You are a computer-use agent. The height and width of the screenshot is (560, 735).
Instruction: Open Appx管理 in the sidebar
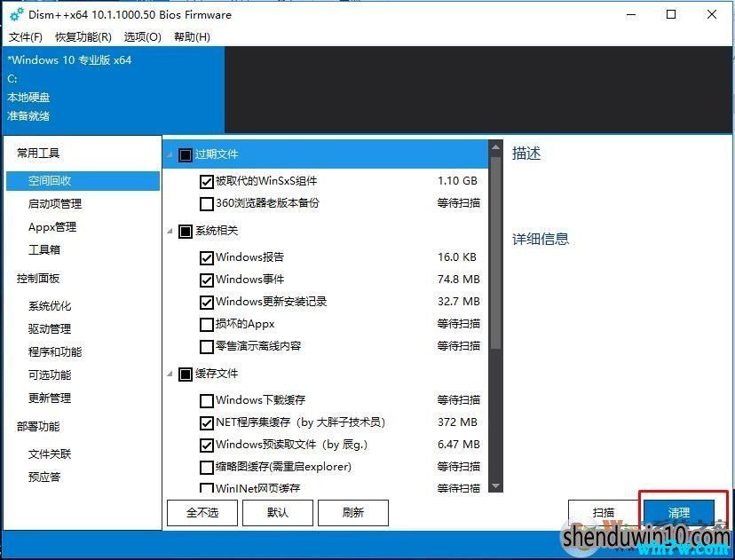click(52, 227)
